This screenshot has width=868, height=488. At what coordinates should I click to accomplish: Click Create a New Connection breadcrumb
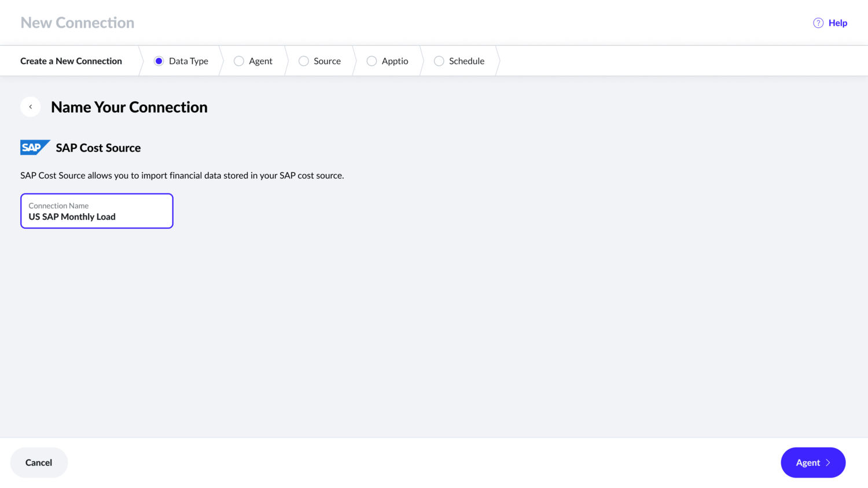click(x=71, y=61)
